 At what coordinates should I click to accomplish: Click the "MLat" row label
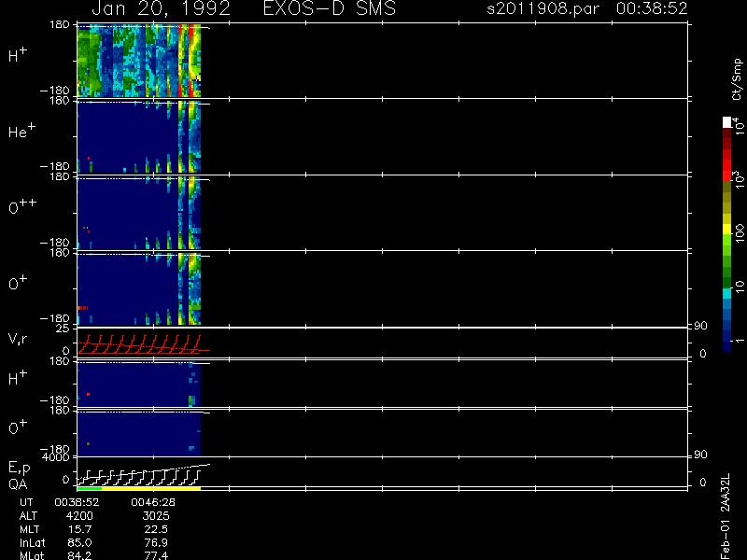click(32, 555)
